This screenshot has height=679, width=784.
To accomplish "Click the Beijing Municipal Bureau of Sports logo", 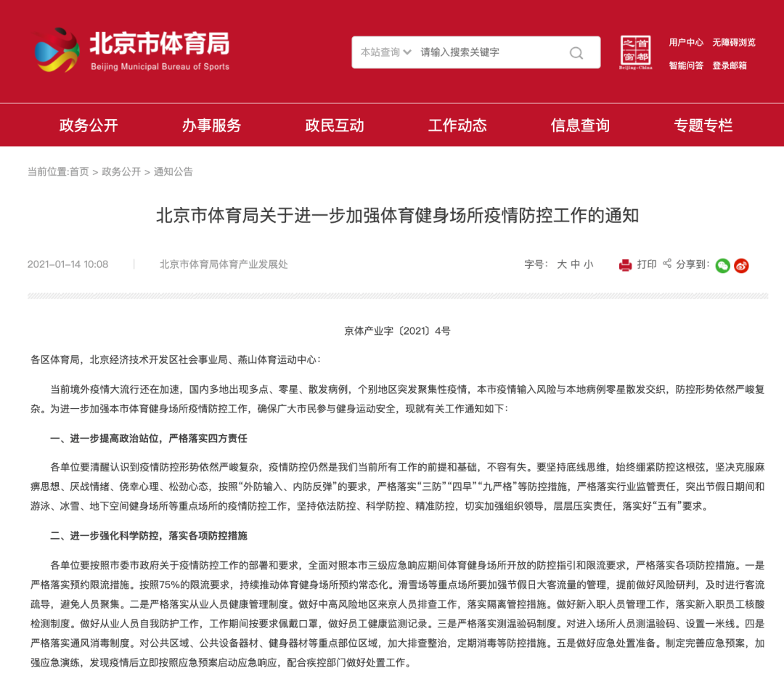I will [57, 49].
